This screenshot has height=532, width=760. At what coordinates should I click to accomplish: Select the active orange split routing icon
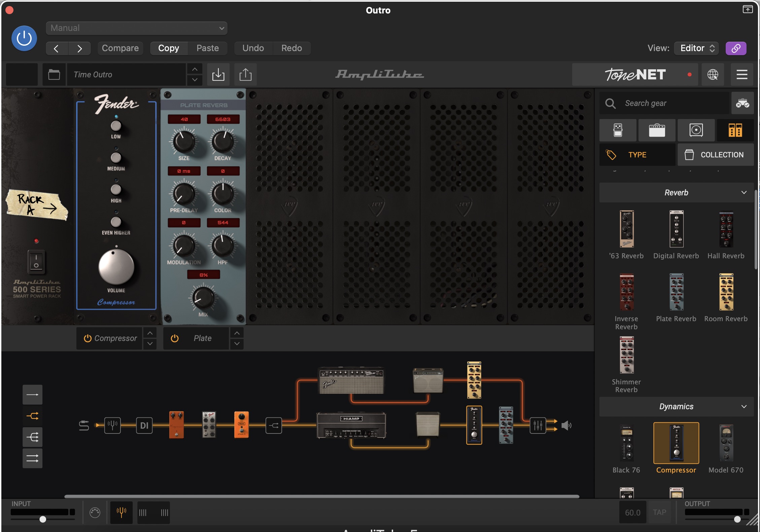point(32,416)
